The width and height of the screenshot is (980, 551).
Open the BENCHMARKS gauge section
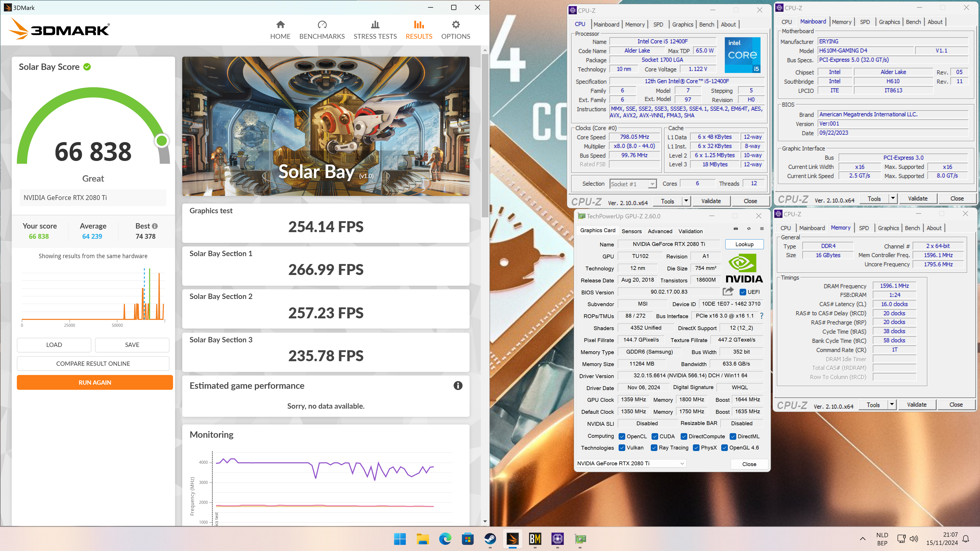(322, 30)
